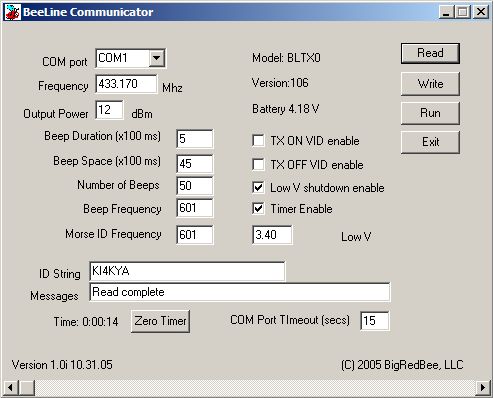This screenshot has width=493, height=398.
Task: Click the 'Time: 0:00:14' readout
Action: click(x=86, y=322)
